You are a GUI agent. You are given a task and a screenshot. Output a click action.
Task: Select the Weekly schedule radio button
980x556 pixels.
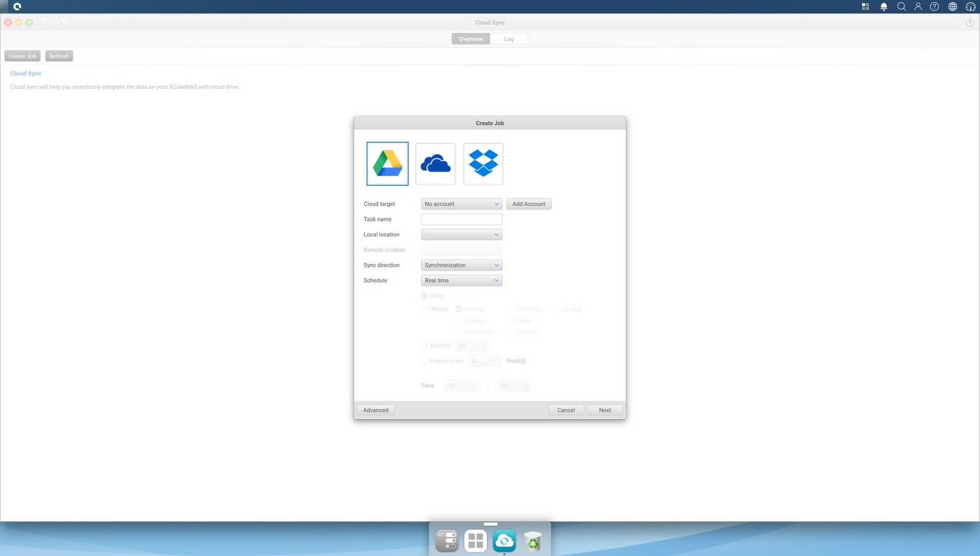click(425, 309)
